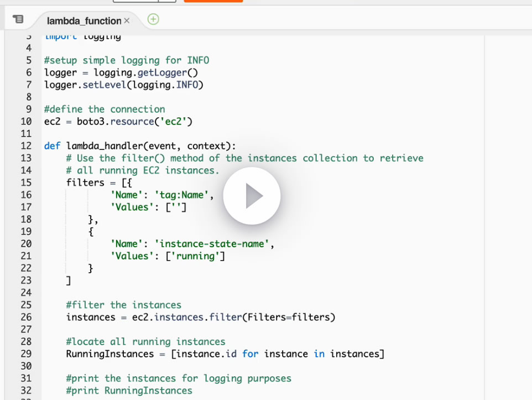Switch to the lambda_function tab
The height and width of the screenshot is (400, 532).
(x=84, y=21)
